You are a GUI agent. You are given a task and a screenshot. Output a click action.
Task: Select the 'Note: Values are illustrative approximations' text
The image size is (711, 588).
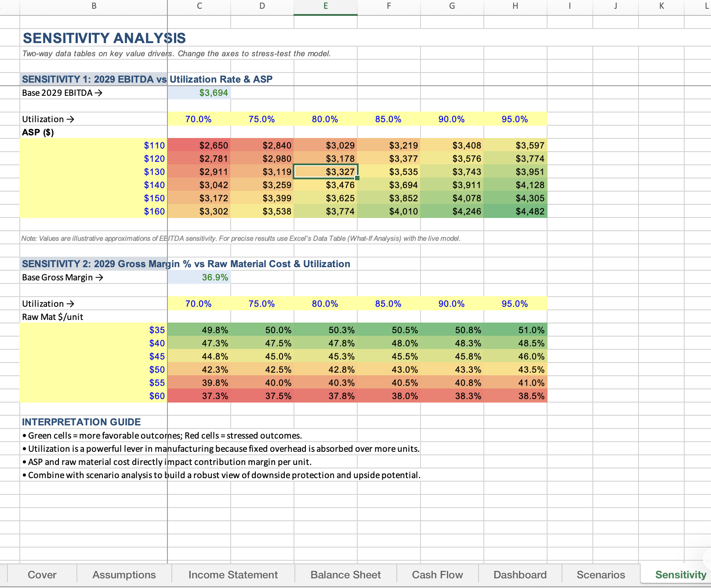click(x=241, y=239)
